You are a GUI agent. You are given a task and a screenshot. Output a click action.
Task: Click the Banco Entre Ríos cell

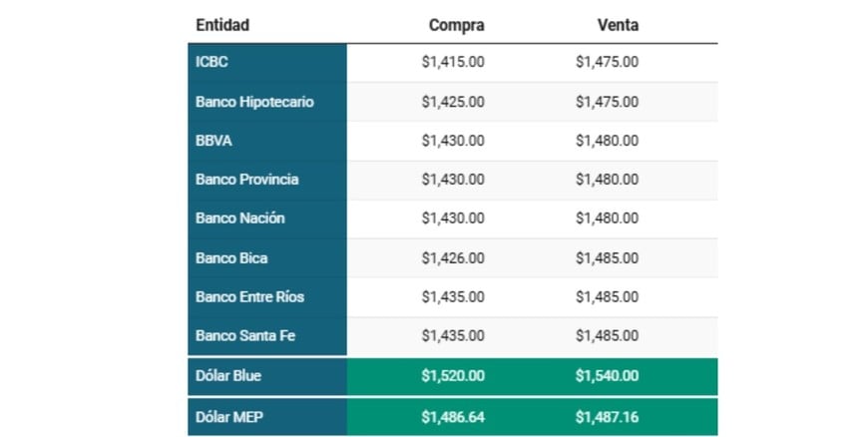click(x=249, y=297)
